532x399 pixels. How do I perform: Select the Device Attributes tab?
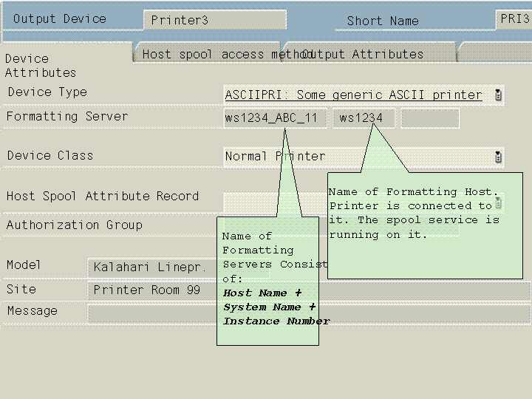[41, 65]
